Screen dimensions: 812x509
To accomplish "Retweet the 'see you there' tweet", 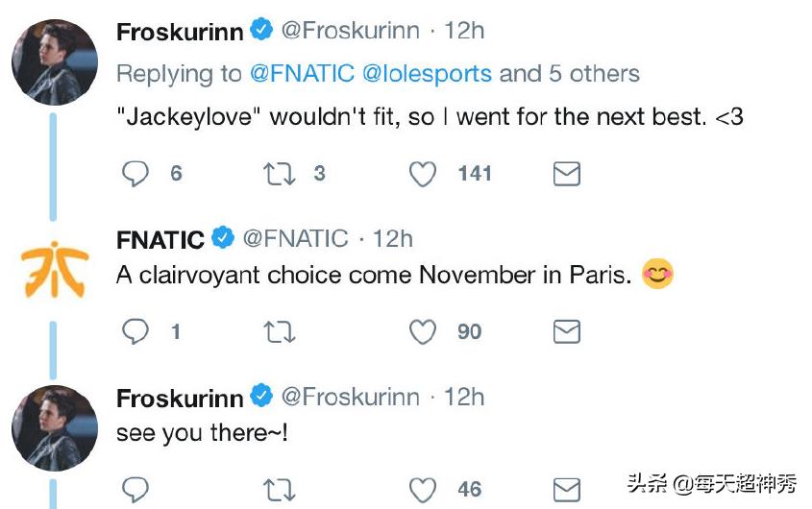I will coord(279,489).
